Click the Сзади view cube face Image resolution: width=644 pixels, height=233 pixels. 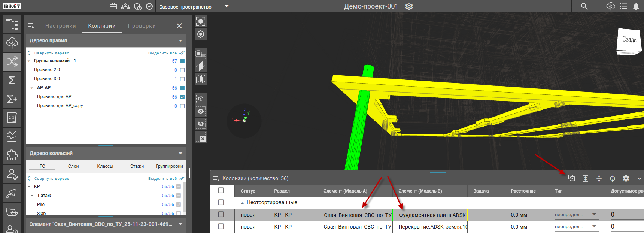629,40
